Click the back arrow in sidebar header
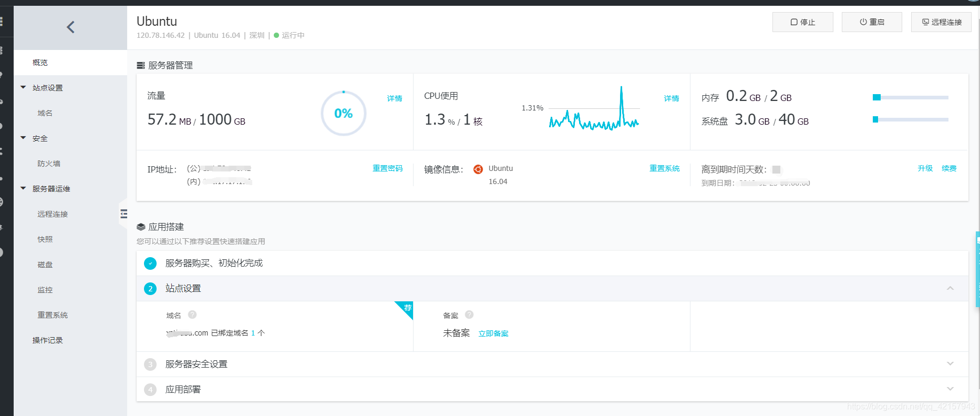The image size is (980, 416). (x=70, y=27)
